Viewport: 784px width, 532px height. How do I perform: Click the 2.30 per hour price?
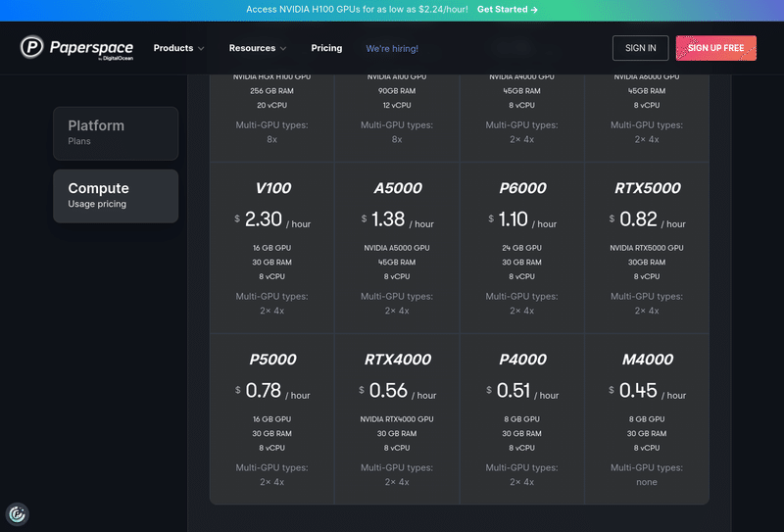point(272,219)
